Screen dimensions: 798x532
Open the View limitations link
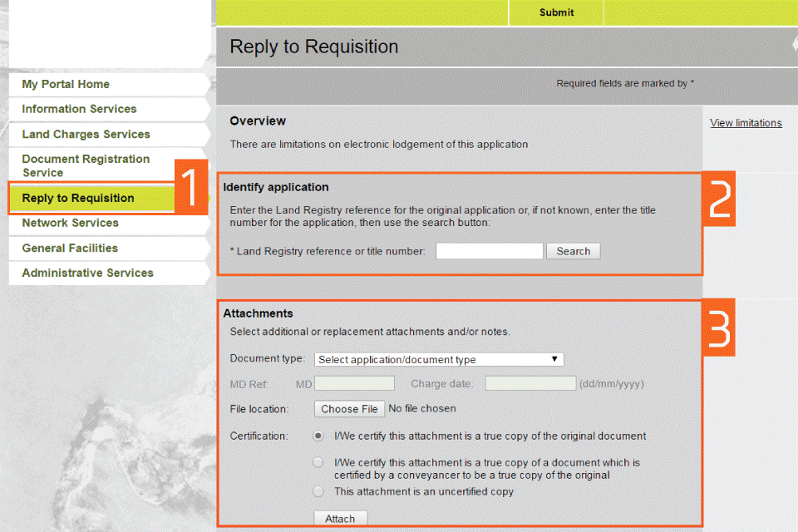coord(745,122)
